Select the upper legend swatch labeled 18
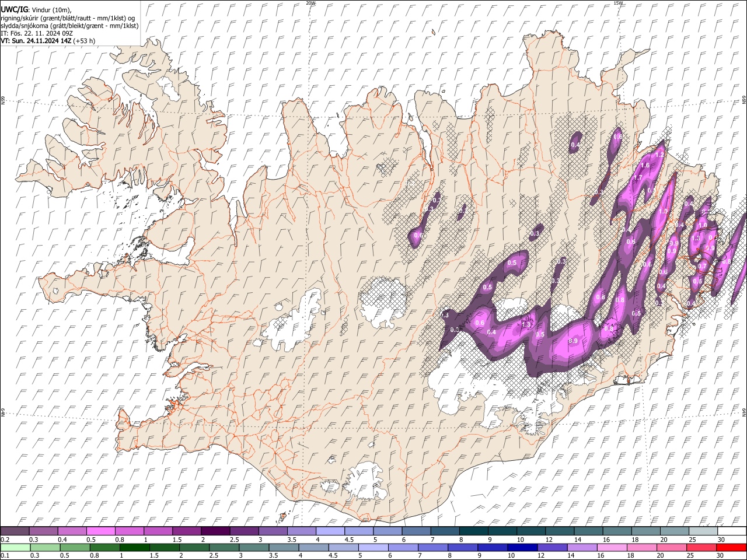Screen dimensions: 747x560 pos(645,531)
